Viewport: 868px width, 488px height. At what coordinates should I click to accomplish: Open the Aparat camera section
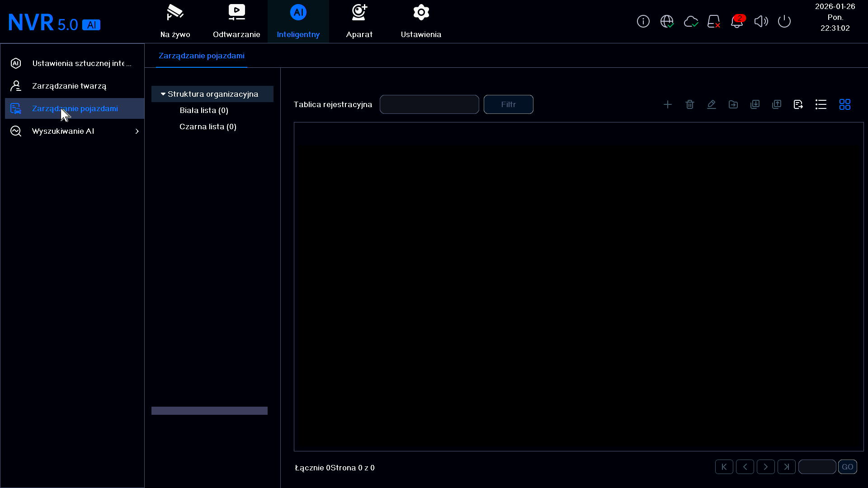point(359,21)
